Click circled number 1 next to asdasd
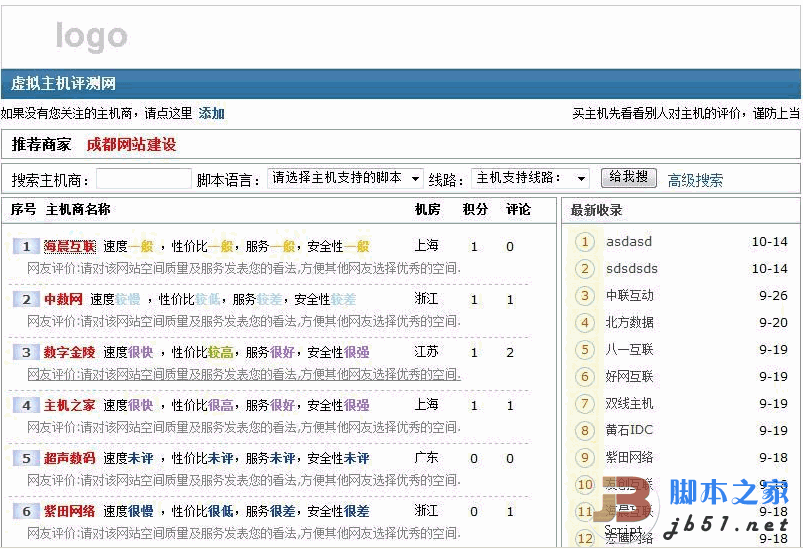The width and height of the screenshot is (803, 549). (585, 242)
